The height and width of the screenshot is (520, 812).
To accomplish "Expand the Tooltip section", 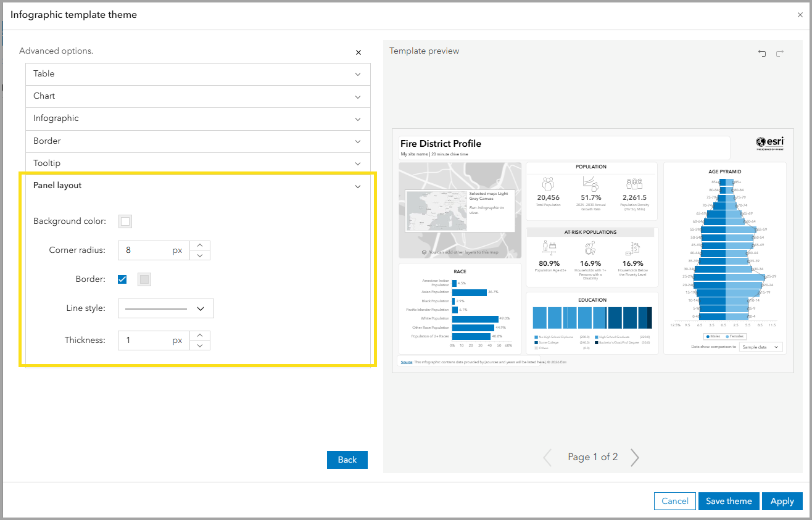I will (x=197, y=163).
